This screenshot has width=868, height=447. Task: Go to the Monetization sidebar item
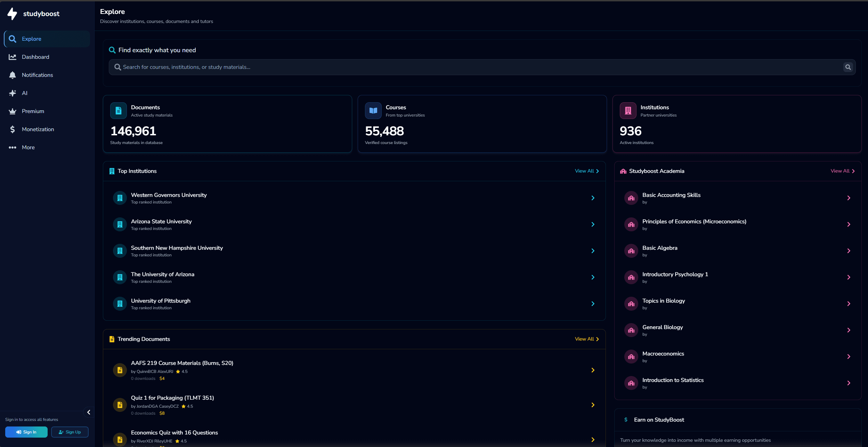pos(38,129)
